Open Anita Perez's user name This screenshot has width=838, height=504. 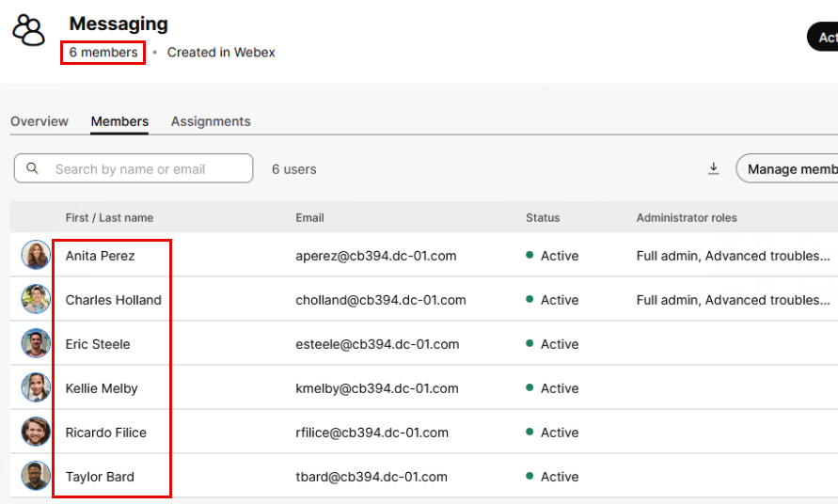pos(100,256)
